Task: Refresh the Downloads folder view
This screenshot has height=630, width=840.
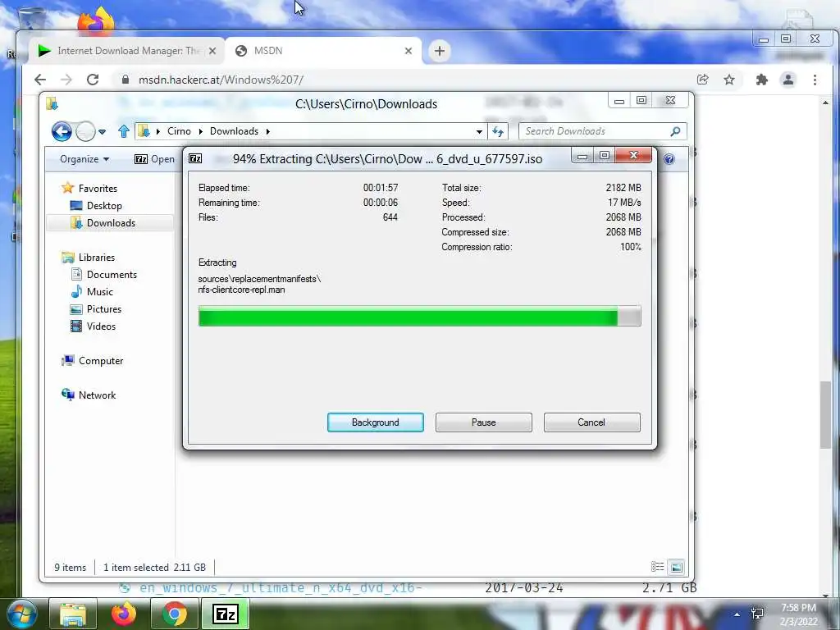Action: pyautogui.click(x=498, y=131)
